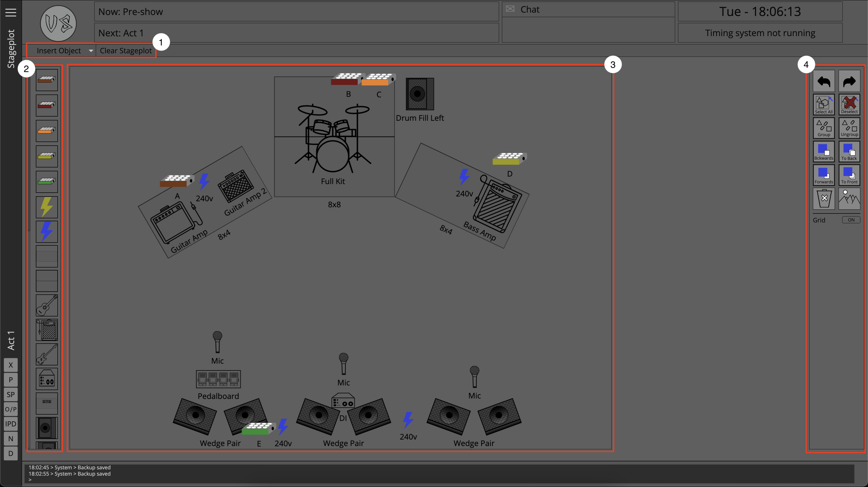Screen dimensions: 868x487
Task: Click the IPD sidebar tab
Action: pos(11,424)
